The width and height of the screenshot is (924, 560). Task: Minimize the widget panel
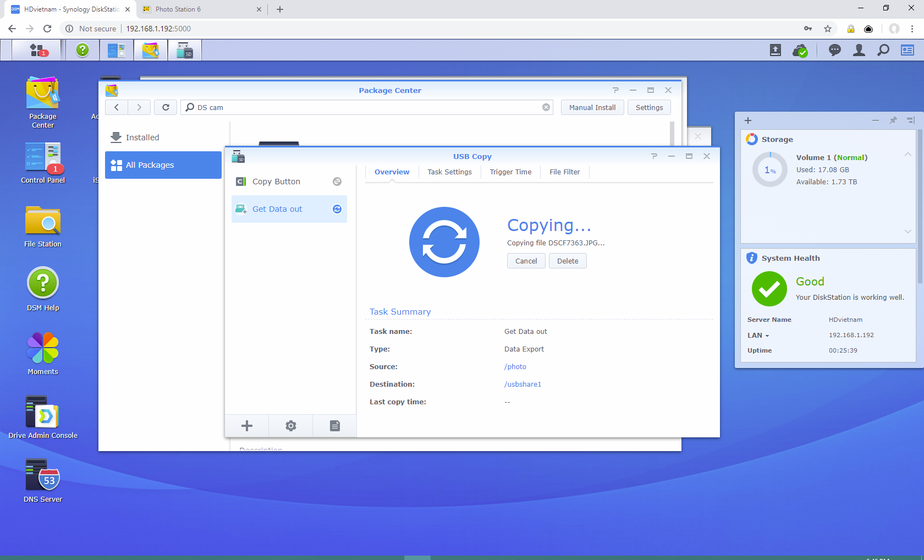[x=876, y=120]
